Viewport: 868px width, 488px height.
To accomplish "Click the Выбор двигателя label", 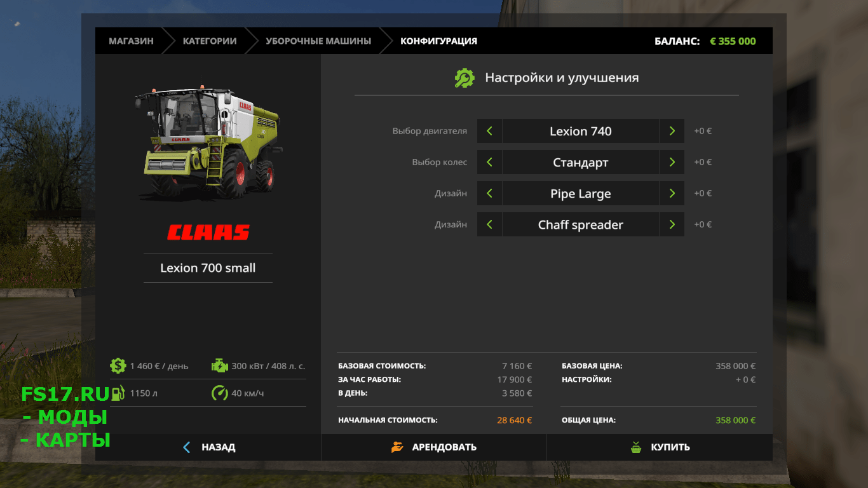I will [x=430, y=131].
